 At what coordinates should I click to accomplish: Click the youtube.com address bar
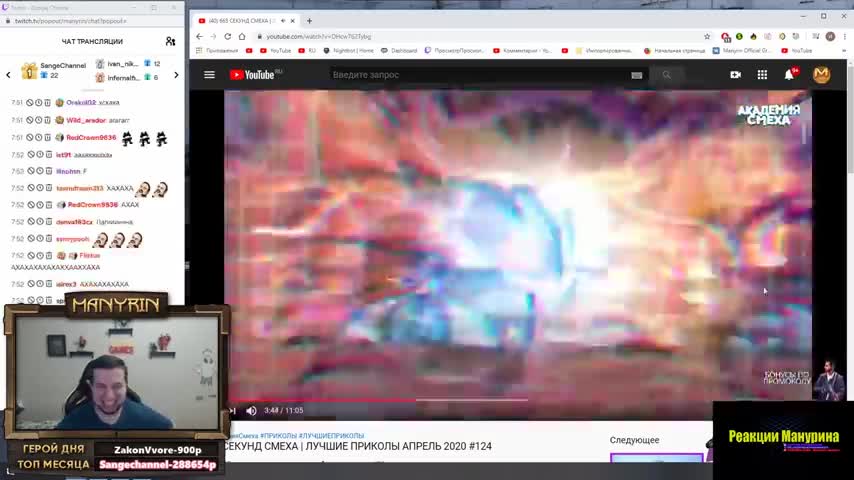(x=479, y=37)
